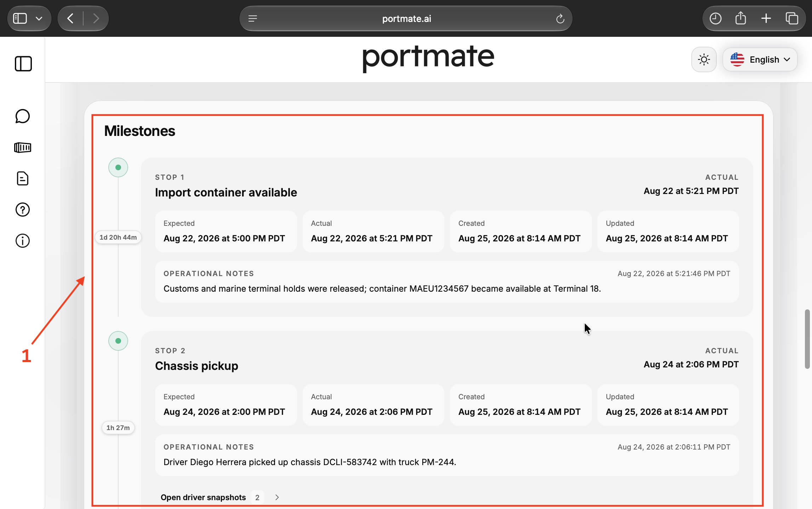Open the documents sidebar icon
The width and height of the screenshot is (812, 509).
23,178
